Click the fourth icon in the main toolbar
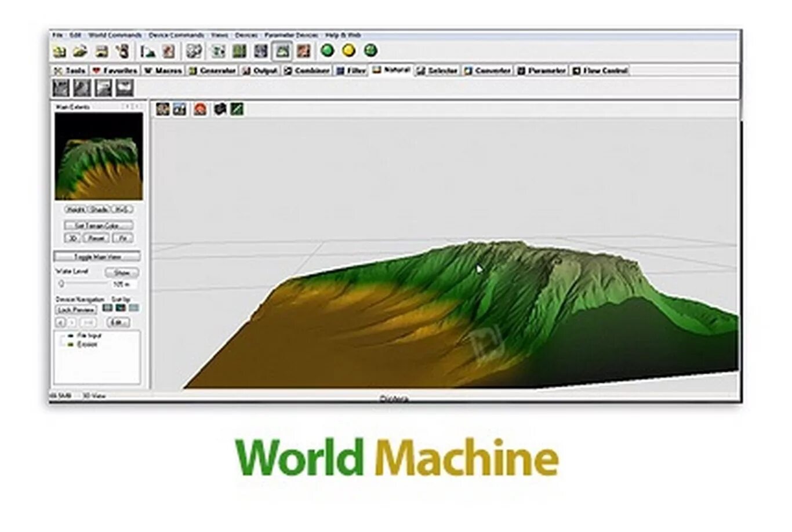 (x=122, y=52)
